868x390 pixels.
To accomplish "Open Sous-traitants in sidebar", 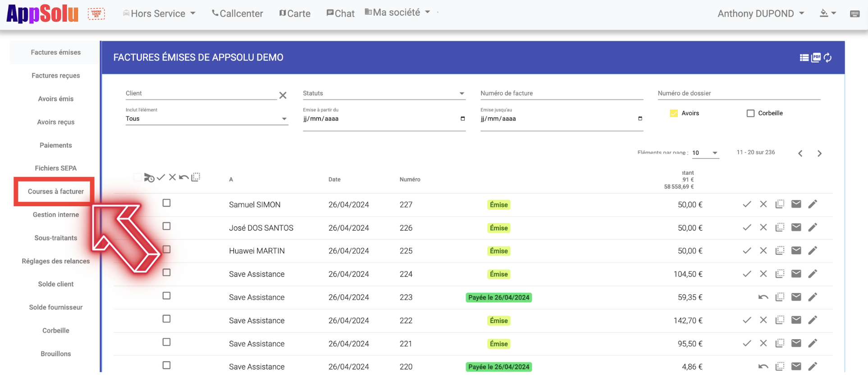I will click(56, 238).
